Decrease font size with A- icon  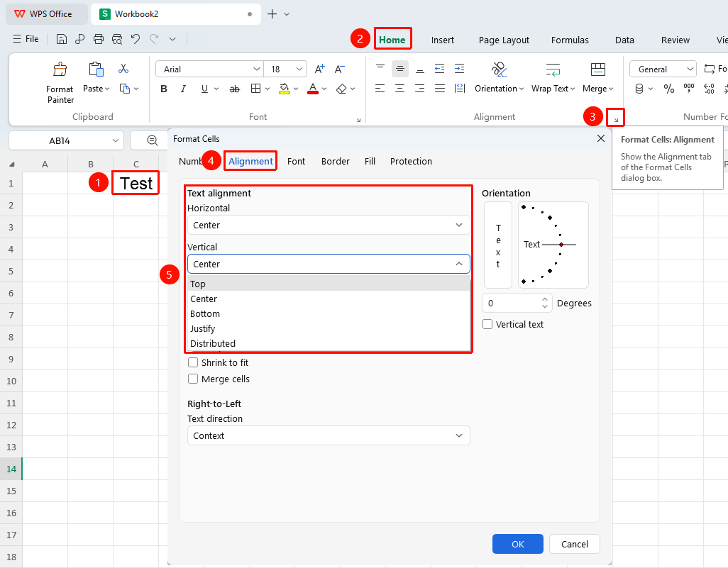click(340, 69)
